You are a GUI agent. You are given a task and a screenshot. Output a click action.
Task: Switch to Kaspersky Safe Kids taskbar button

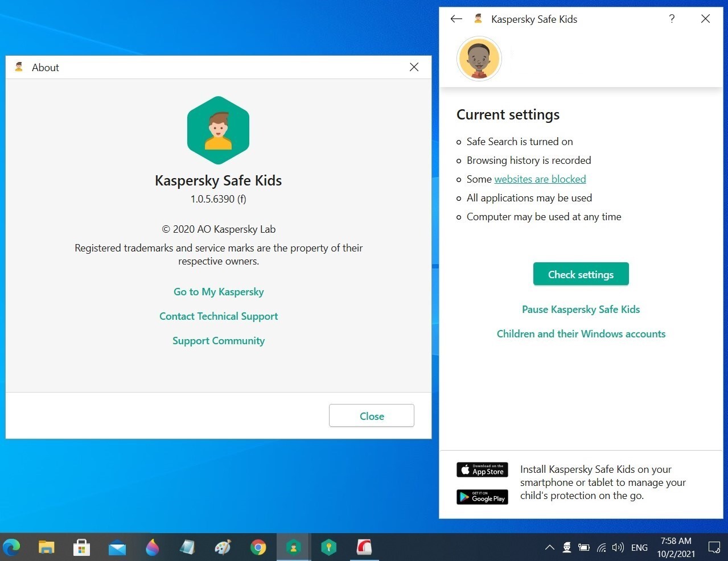pos(294,547)
